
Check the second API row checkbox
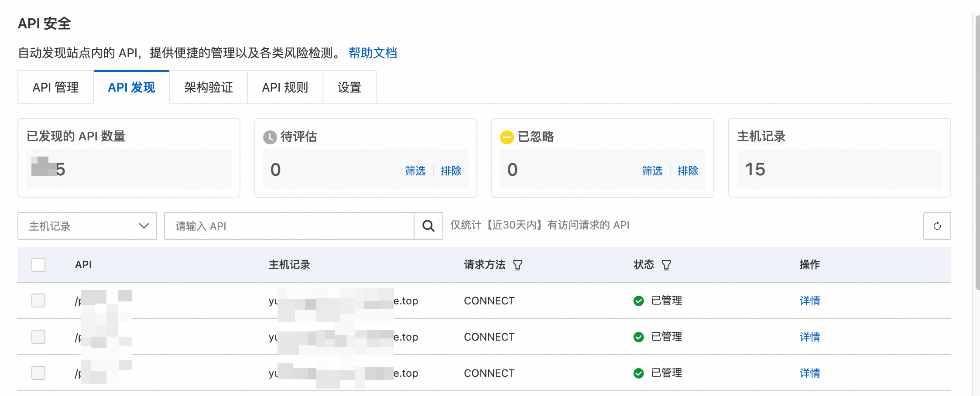pyautogui.click(x=38, y=337)
